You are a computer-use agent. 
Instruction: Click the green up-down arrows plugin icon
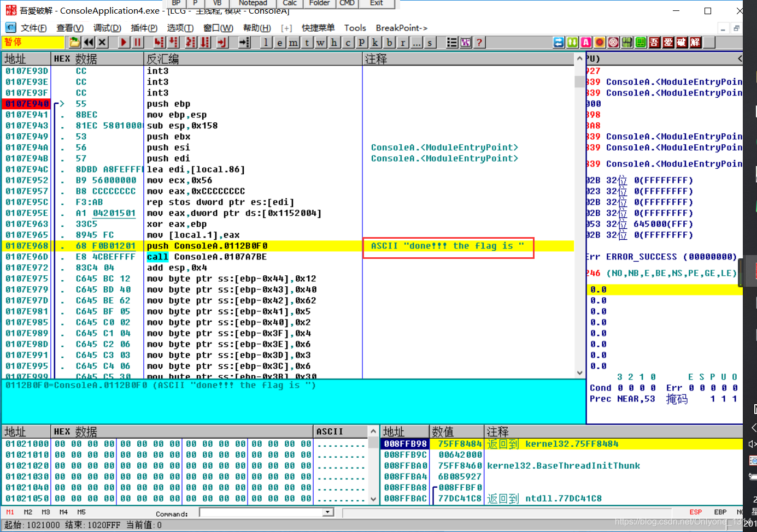pyautogui.click(x=572, y=42)
